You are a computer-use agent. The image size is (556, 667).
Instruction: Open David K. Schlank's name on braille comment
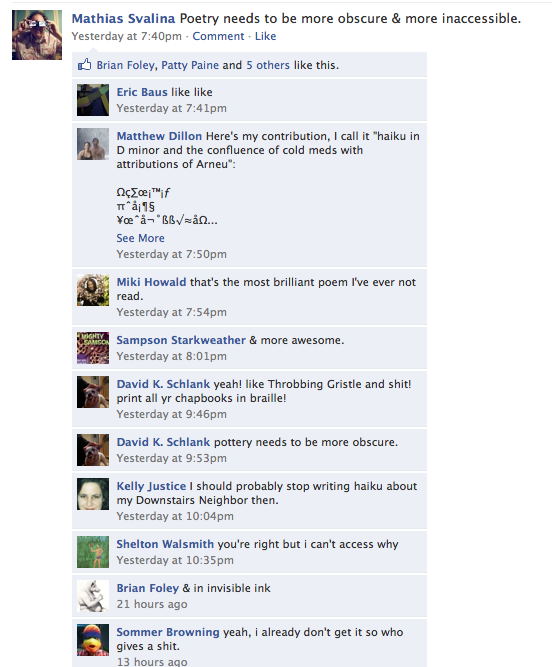click(x=163, y=384)
